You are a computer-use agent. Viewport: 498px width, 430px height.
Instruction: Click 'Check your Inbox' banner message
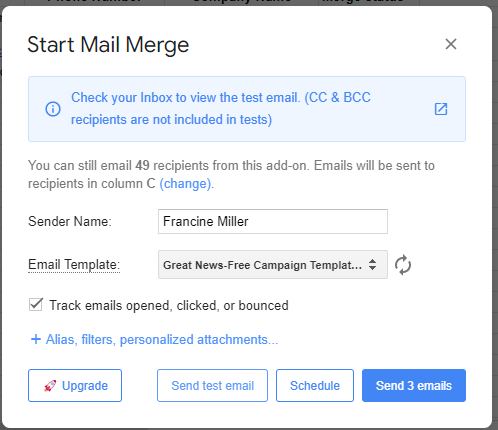tap(221, 109)
